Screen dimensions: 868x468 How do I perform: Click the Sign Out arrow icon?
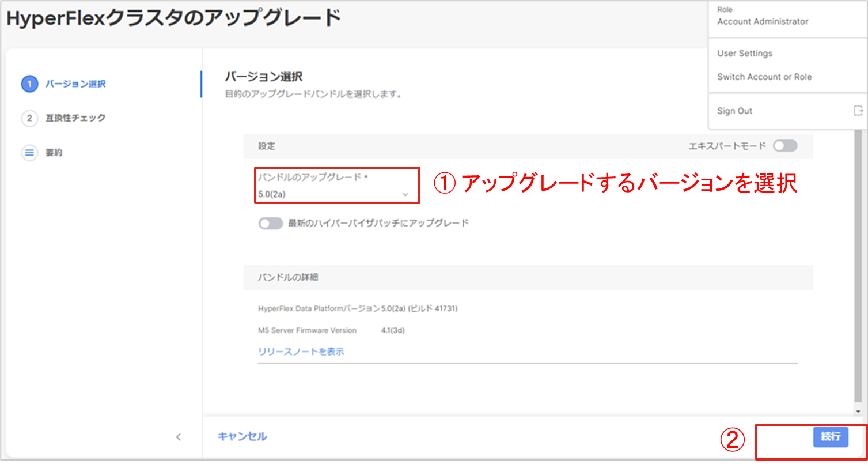pyautogui.click(x=858, y=111)
